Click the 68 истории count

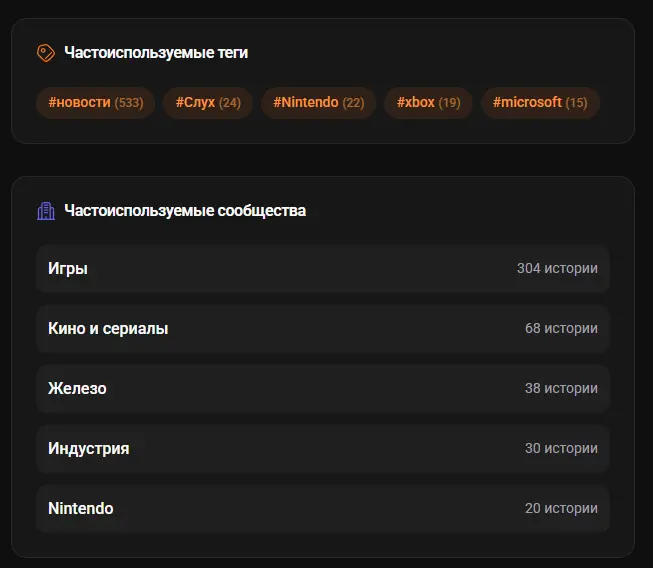point(561,329)
